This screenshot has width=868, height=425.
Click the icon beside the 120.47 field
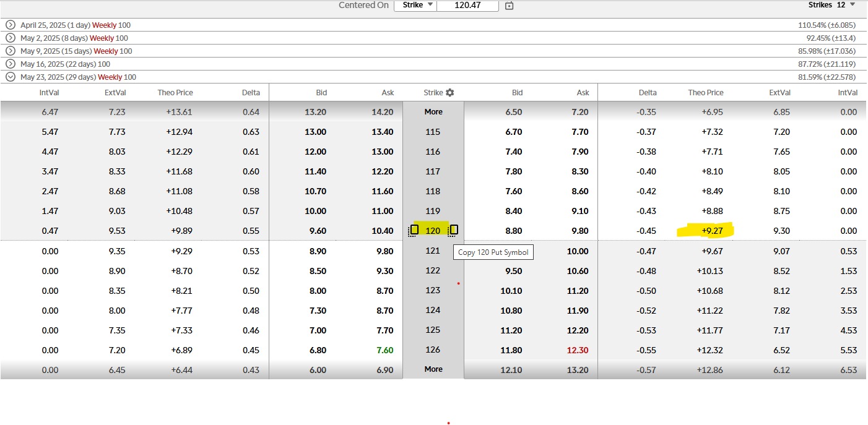(x=509, y=6)
